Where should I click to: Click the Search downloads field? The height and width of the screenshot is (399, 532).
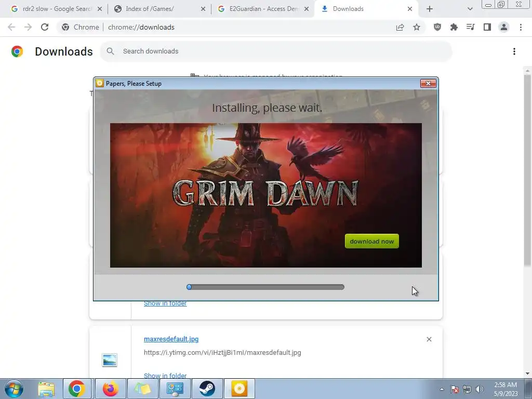click(x=276, y=51)
